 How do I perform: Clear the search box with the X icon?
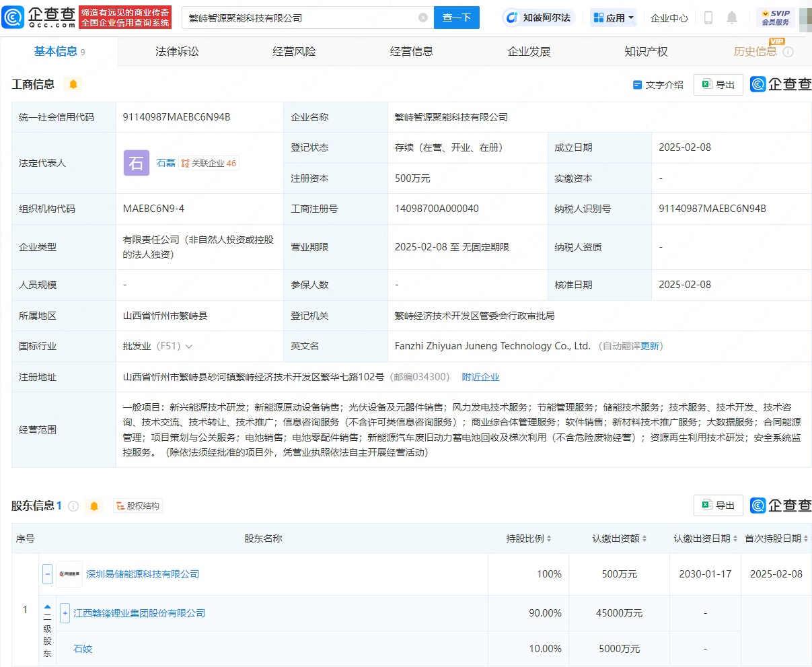tap(423, 18)
